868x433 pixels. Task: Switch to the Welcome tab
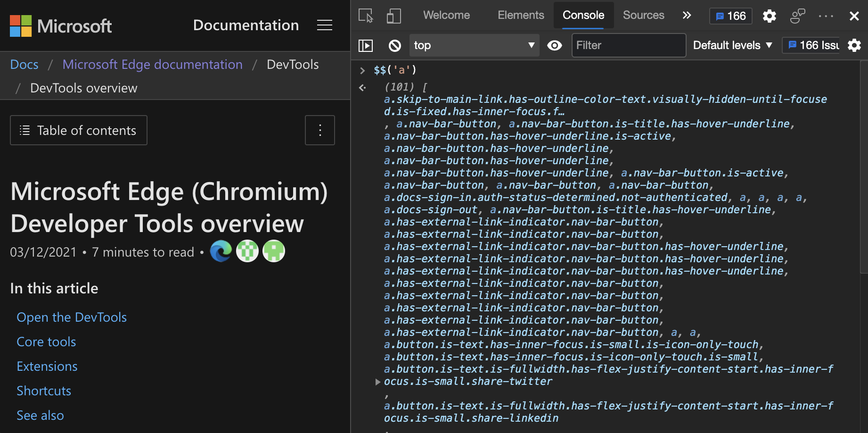coord(446,15)
